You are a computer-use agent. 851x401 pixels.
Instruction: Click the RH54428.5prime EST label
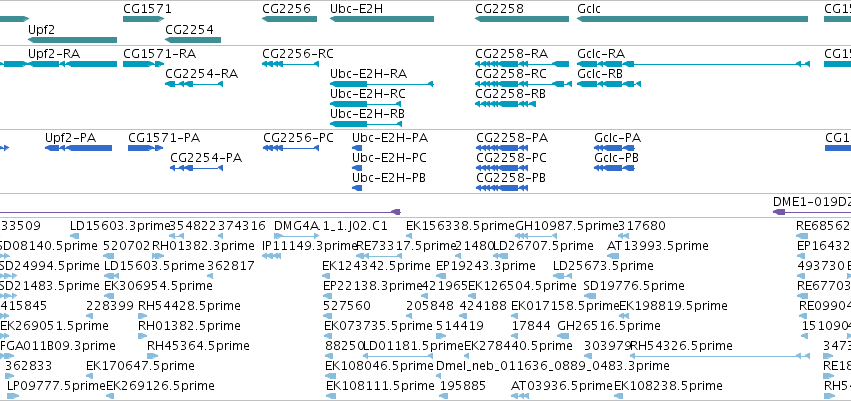point(189,306)
